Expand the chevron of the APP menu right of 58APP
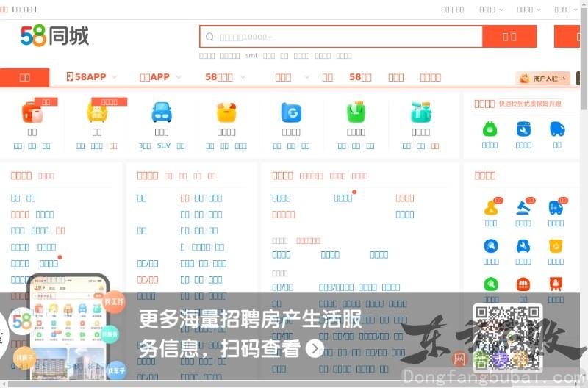Viewport: 588px width, 388px height. (179, 77)
